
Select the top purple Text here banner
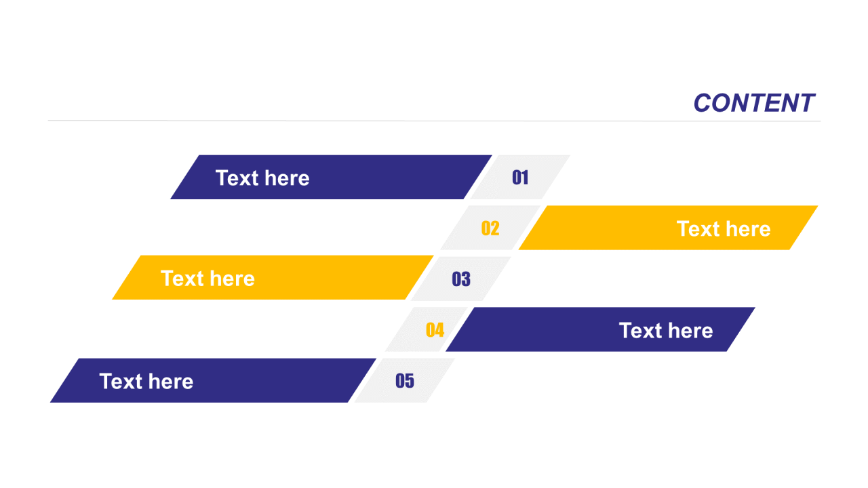pos(331,177)
